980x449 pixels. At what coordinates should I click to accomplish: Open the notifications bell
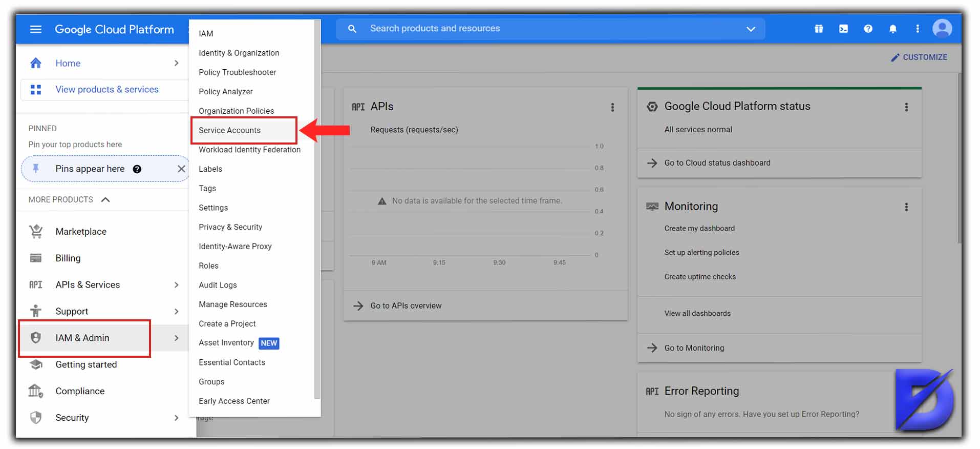892,29
